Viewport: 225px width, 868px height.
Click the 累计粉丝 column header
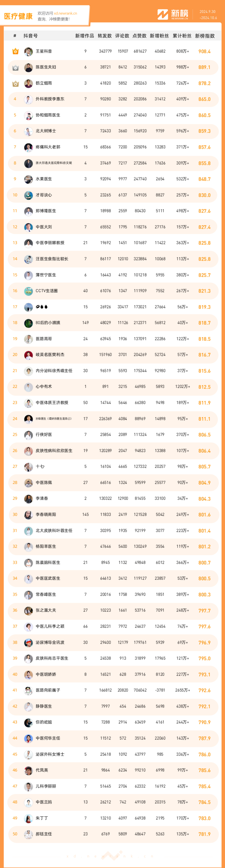pos(182,36)
